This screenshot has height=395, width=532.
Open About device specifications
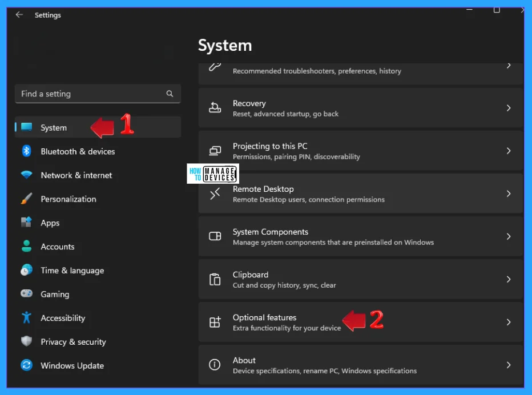[x=361, y=365]
